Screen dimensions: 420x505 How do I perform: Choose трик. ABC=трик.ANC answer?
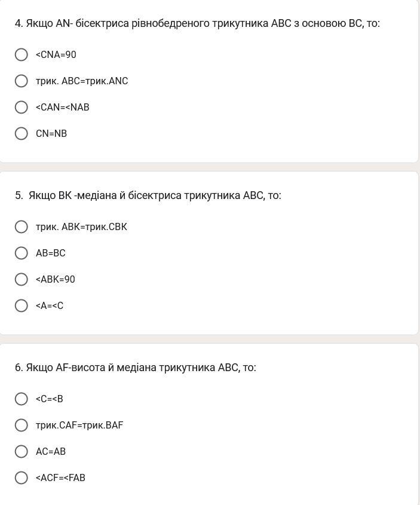tap(22, 81)
